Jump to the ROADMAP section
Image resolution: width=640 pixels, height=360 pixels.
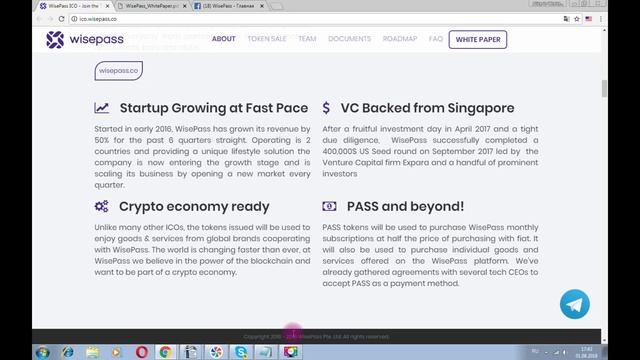400,39
